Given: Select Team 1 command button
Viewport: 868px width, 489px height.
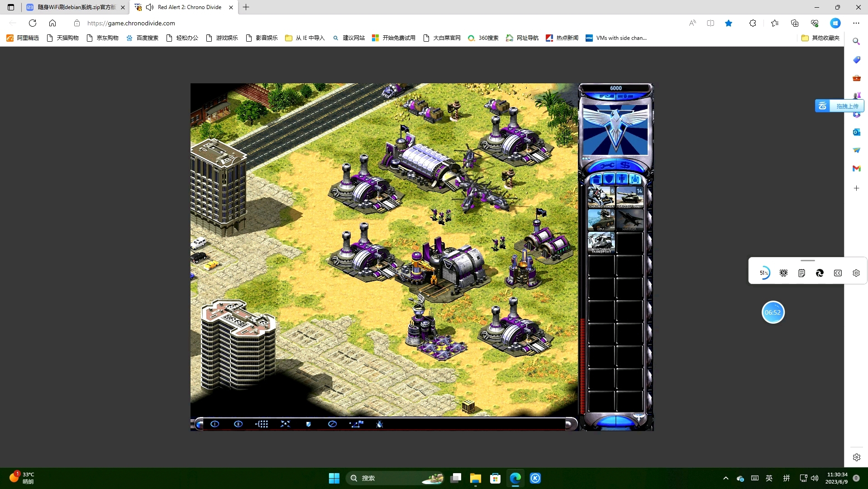Looking at the screenshot, I should (x=215, y=424).
